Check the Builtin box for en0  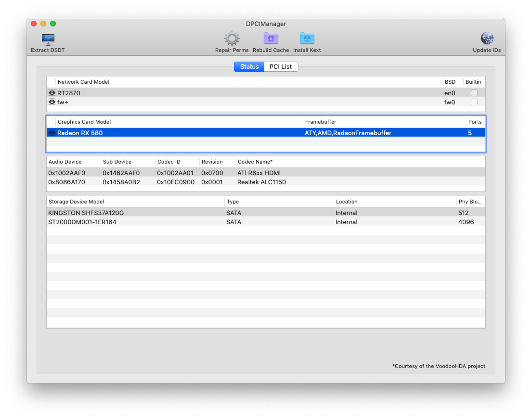(474, 92)
